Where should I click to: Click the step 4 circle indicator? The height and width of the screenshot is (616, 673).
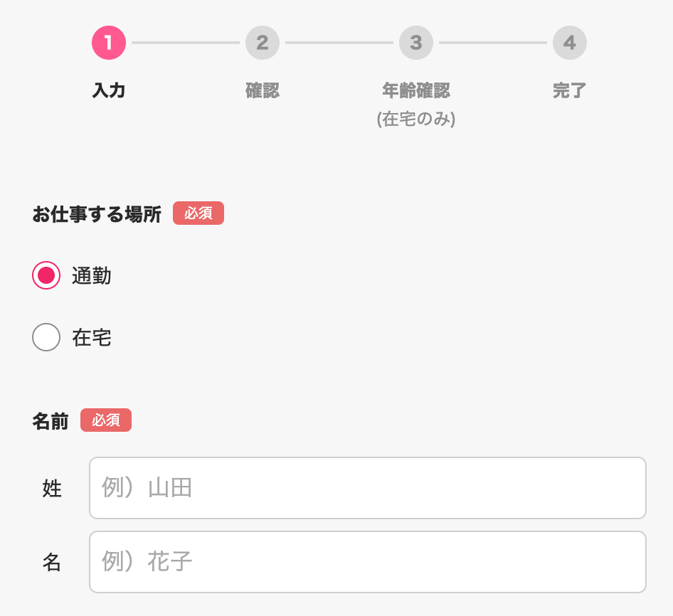click(570, 43)
